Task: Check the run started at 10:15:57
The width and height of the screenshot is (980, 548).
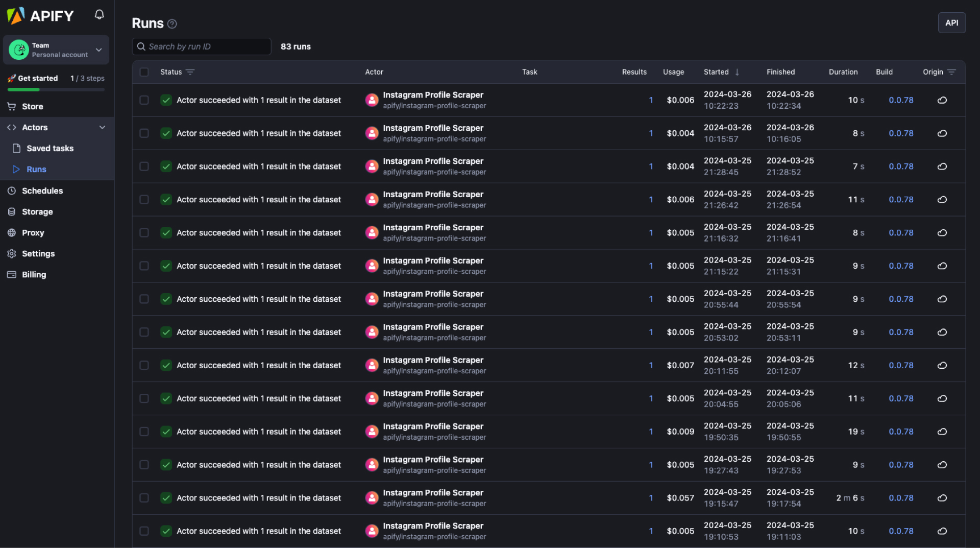Action: [144, 133]
